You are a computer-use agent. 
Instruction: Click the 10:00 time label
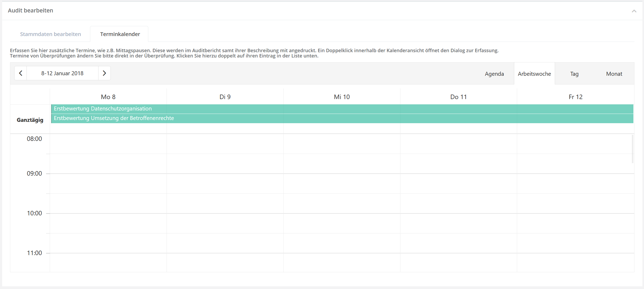[x=34, y=213]
